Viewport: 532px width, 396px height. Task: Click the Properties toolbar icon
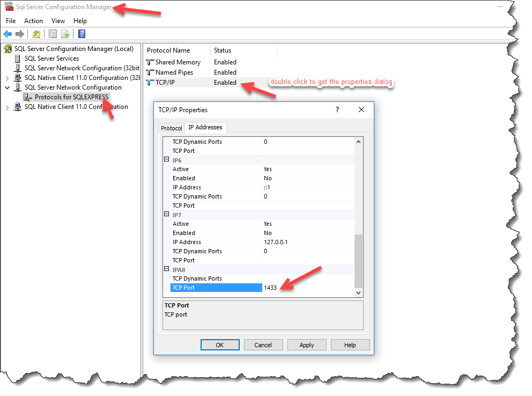click(x=53, y=34)
